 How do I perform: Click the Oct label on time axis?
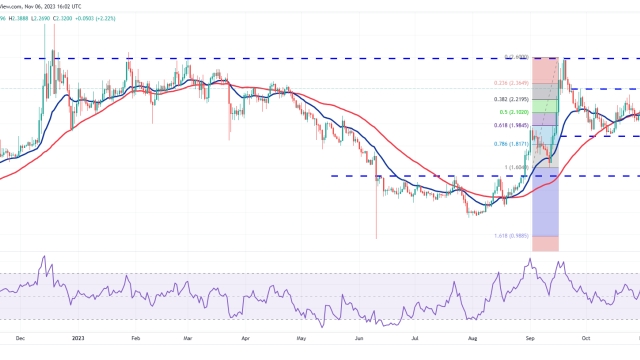coord(586,338)
